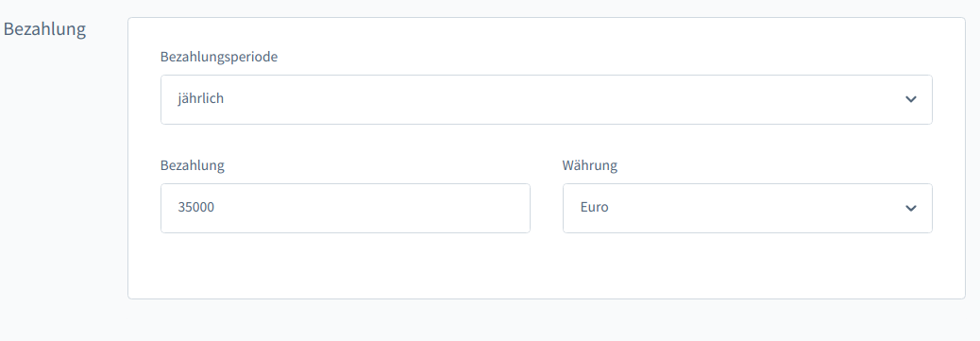Image resolution: width=980 pixels, height=341 pixels.
Task: Open the Bezahlungsperiode dropdown
Action: coord(547,99)
